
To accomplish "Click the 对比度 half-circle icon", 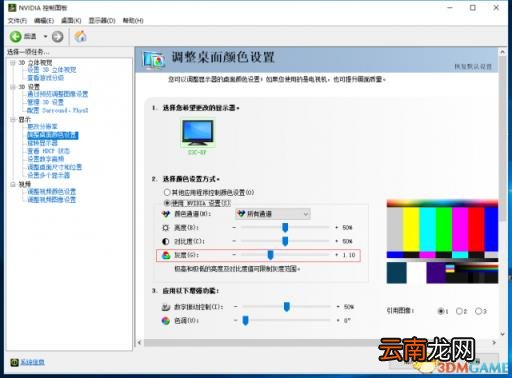I will click(x=166, y=241).
